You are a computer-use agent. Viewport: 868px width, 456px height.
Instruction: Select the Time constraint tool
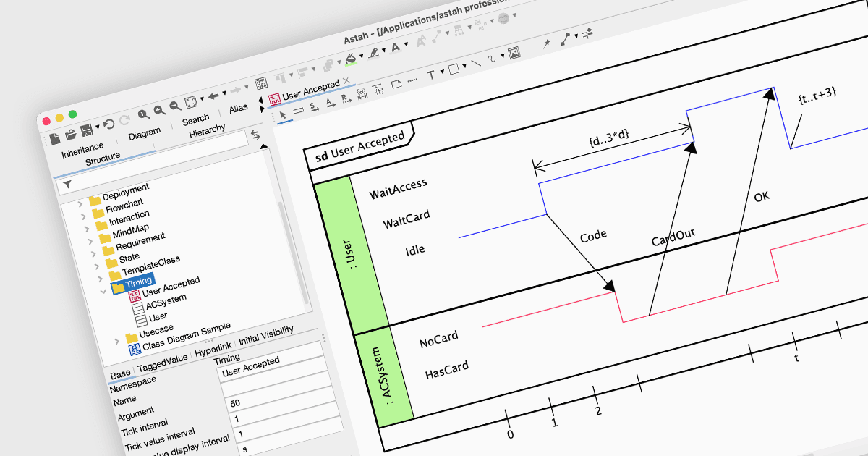tap(379, 89)
